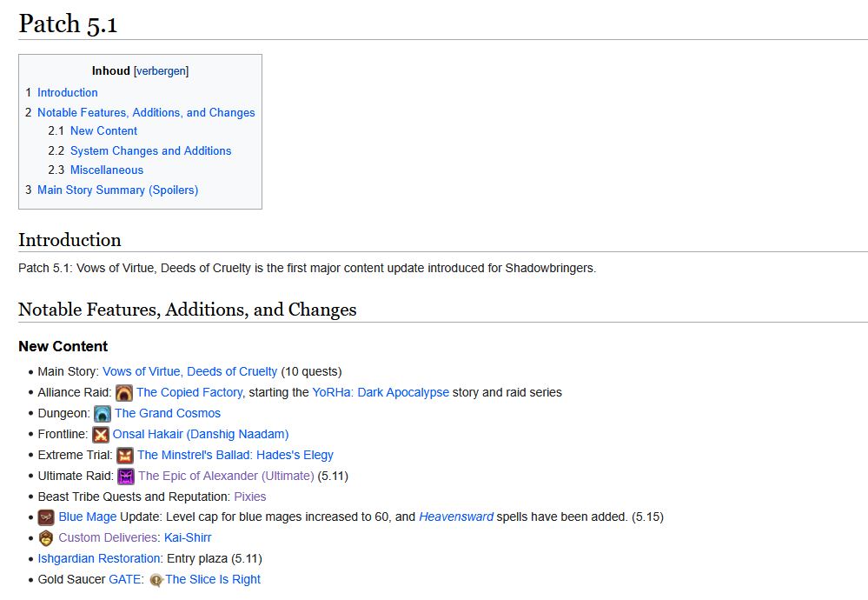Screen dimensions: 868x600
Task: Open The Epic of Alexander (Ultimate) link
Action: point(226,476)
